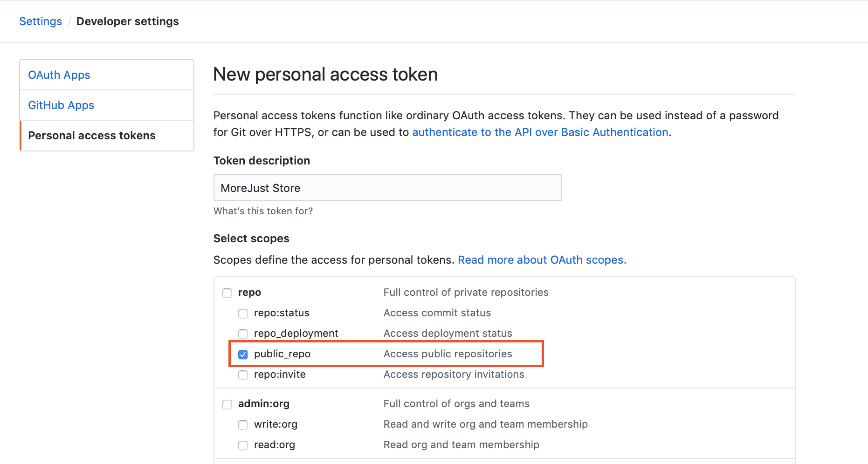Select the write:org checkbox
Image resolution: width=868 pixels, height=464 pixels.
point(243,425)
